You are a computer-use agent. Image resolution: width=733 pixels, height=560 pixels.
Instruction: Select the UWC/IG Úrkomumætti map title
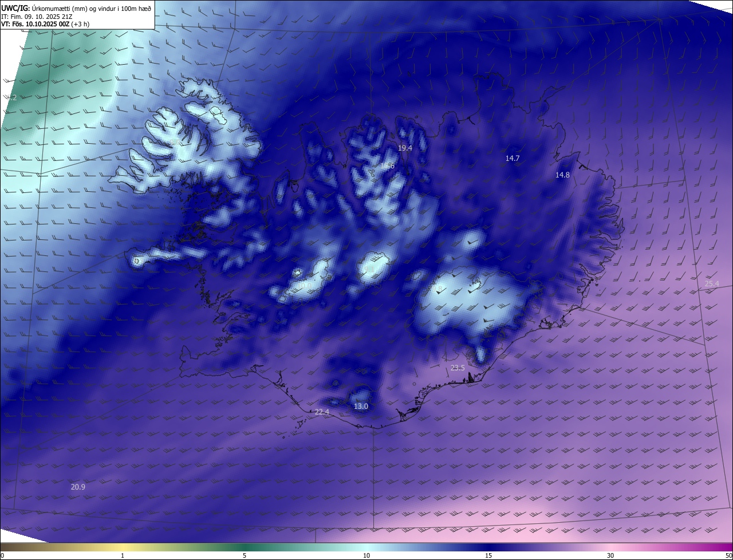[x=76, y=9]
